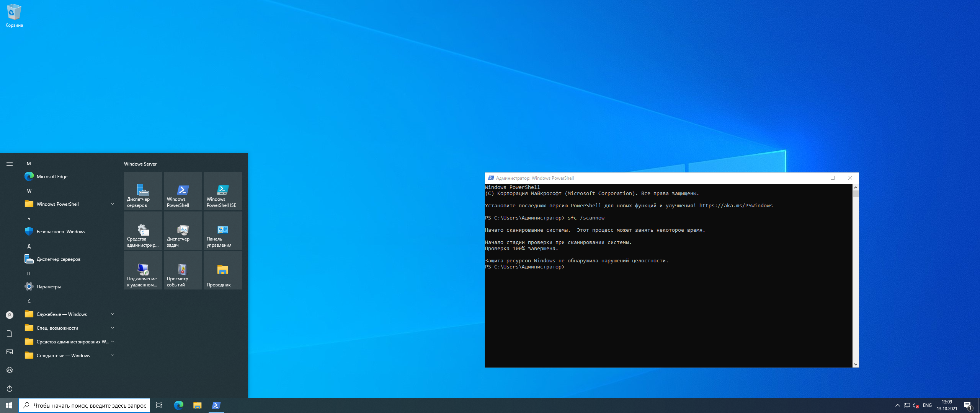Open the Панель управления tile
The image size is (980, 413).
click(223, 231)
